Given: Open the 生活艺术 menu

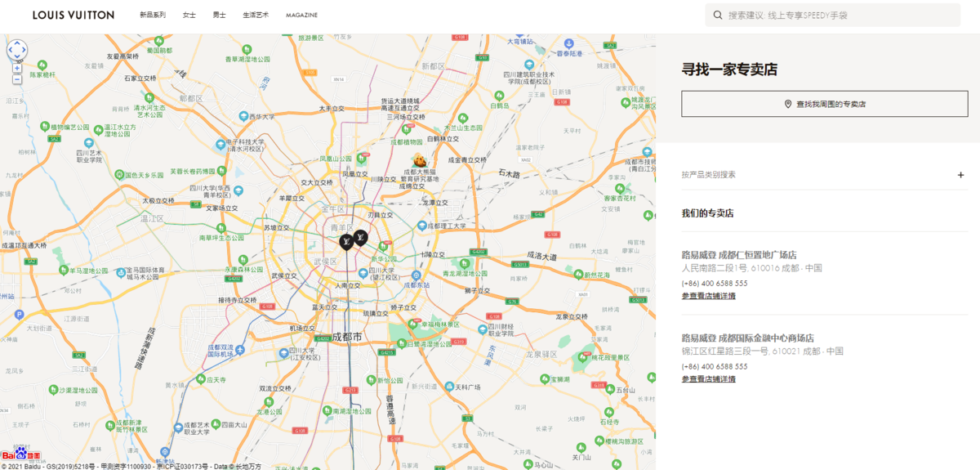Looking at the screenshot, I should point(256,16).
